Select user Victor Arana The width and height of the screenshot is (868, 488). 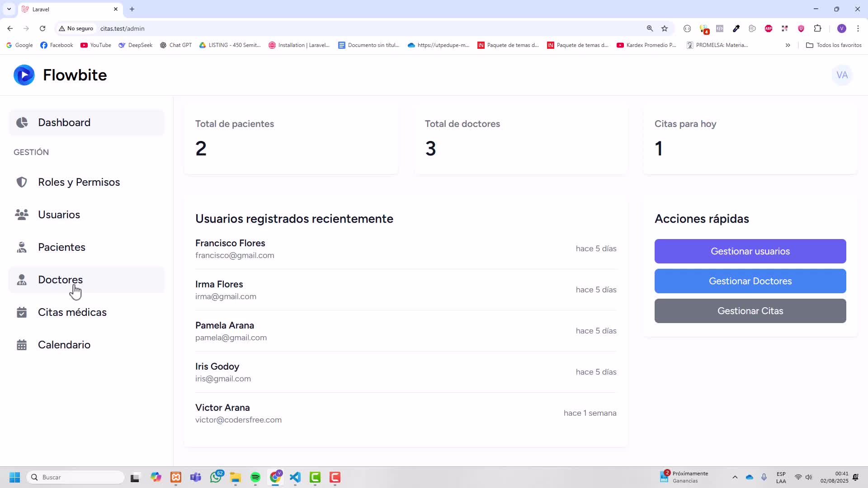pos(222,408)
